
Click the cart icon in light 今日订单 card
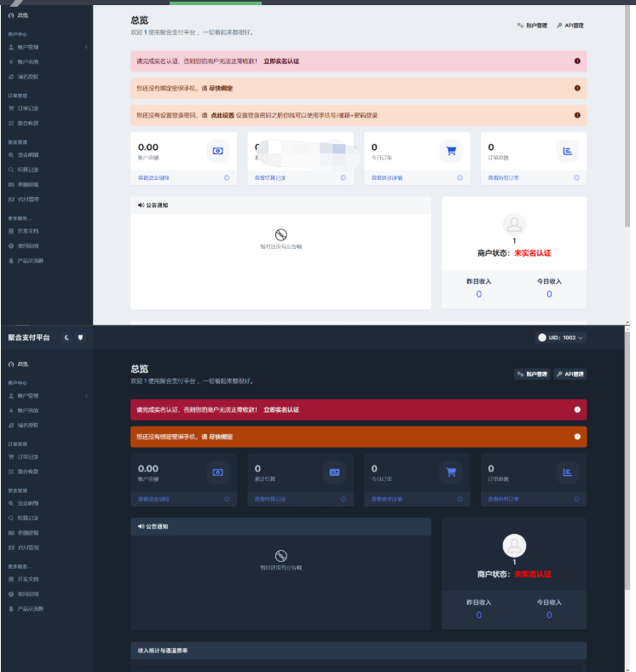pyautogui.click(x=450, y=151)
